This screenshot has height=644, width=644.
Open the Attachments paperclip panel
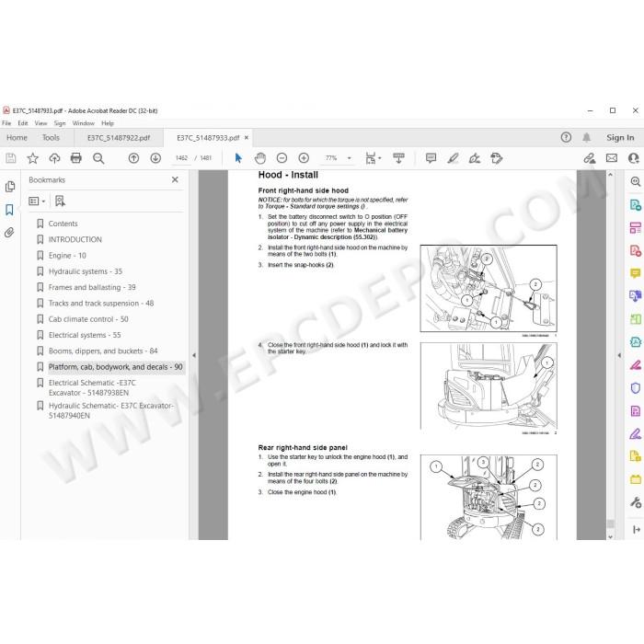9,233
